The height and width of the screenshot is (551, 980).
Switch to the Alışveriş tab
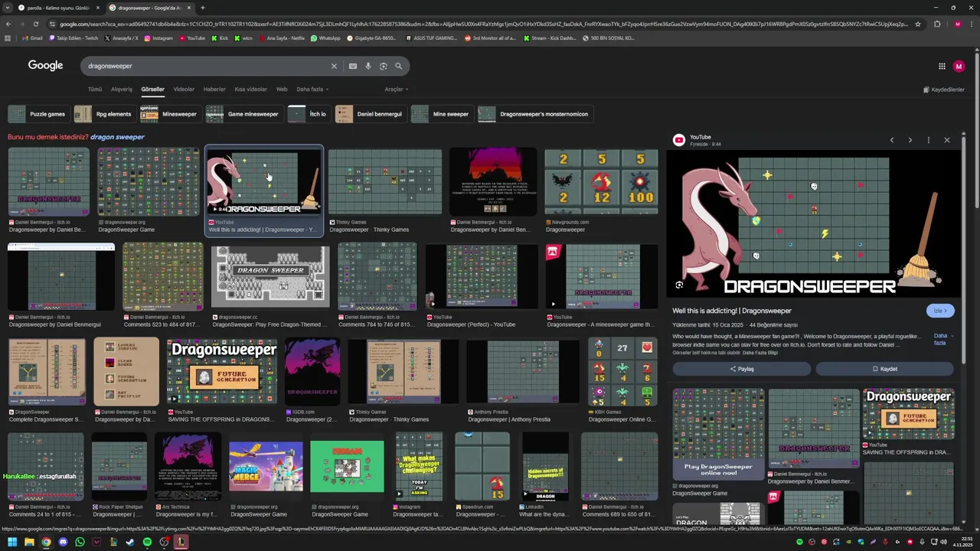click(x=122, y=89)
